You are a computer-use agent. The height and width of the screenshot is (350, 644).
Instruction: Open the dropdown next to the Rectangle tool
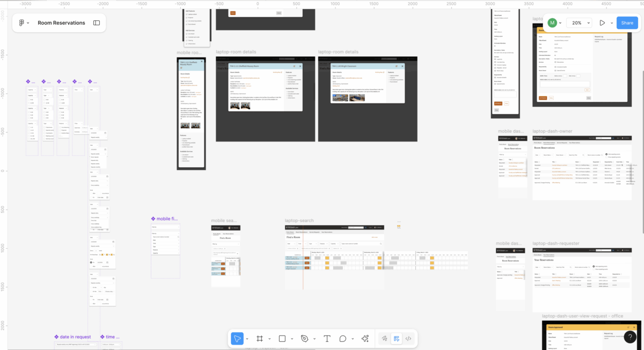click(x=292, y=338)
